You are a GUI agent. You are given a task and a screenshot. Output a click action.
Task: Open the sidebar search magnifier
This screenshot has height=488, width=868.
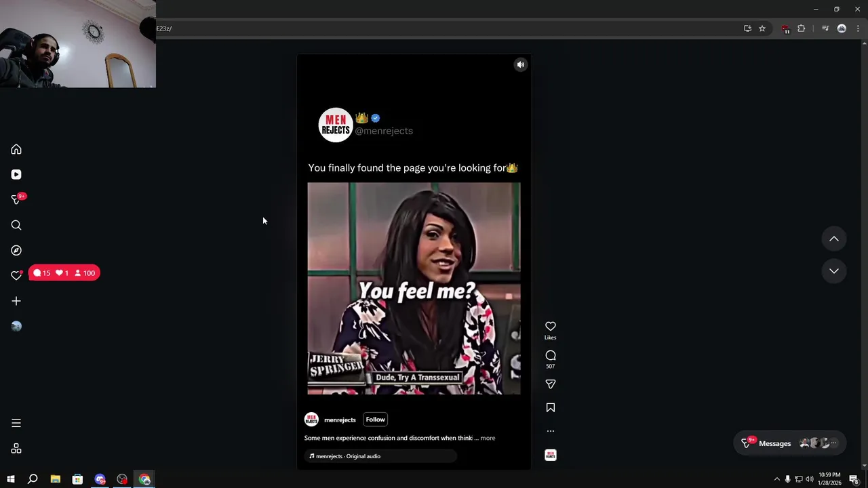tap(16, 225)
